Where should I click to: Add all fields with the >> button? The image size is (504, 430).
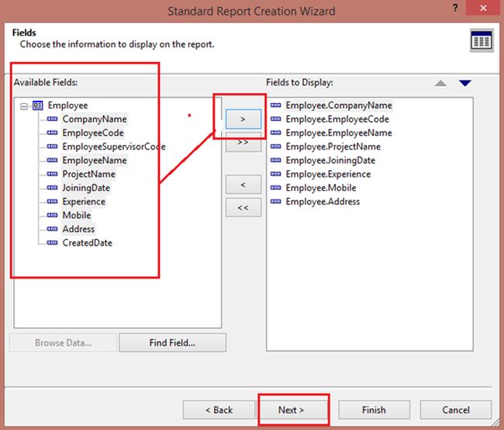(243, 142)
